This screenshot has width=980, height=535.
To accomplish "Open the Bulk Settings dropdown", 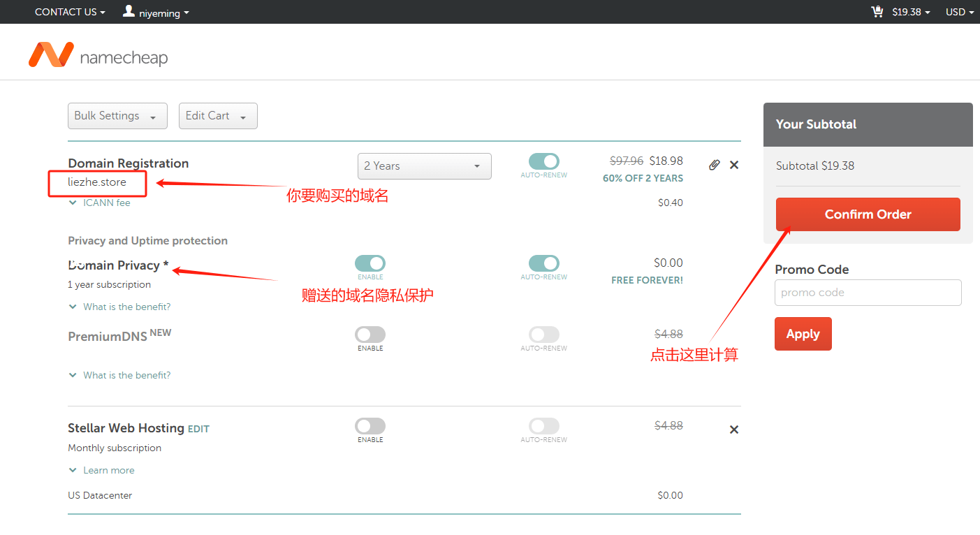I will 117,116.
